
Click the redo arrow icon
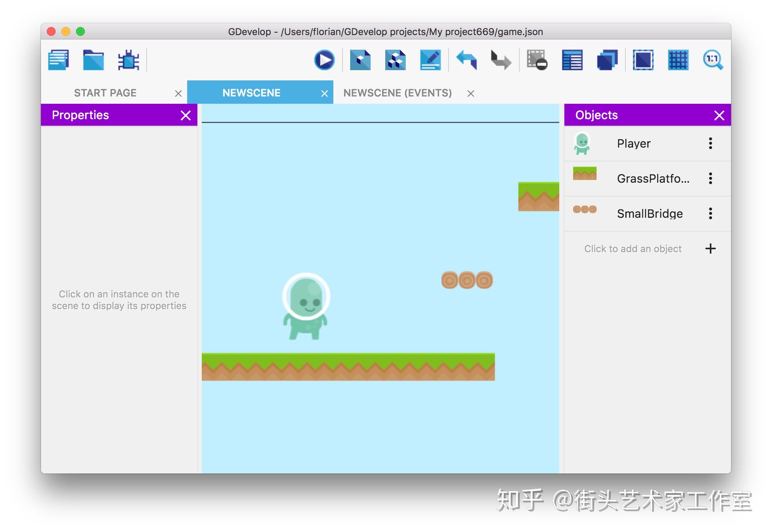[x=501, y=60]
